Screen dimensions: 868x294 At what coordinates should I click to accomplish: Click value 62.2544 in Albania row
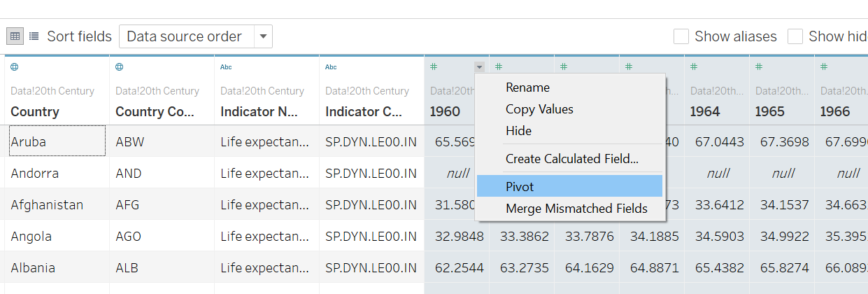459,267
